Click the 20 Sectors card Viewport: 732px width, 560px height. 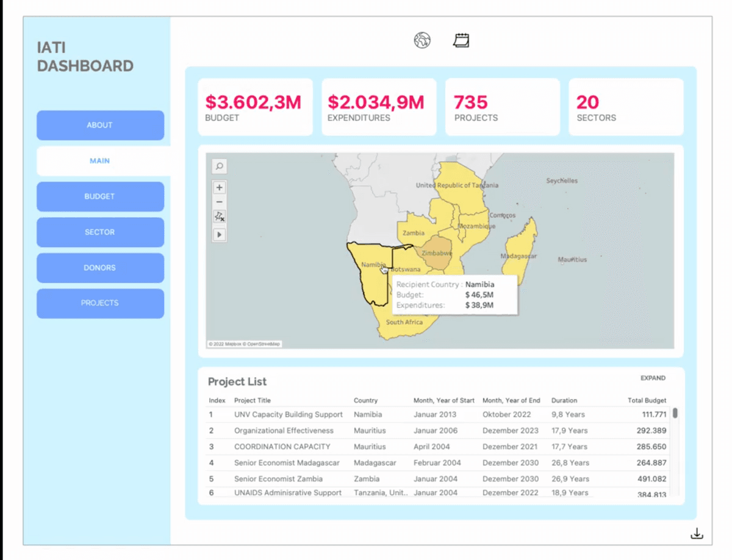(626, 107)
